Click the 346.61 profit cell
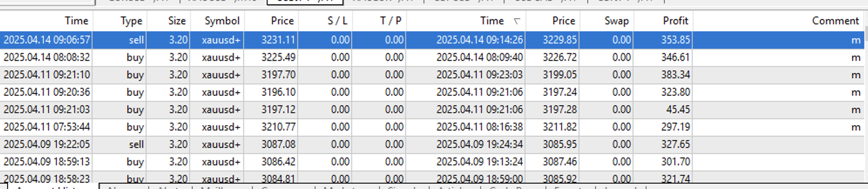This screenshot has width=868, height=189. click(x=675, y=57)
